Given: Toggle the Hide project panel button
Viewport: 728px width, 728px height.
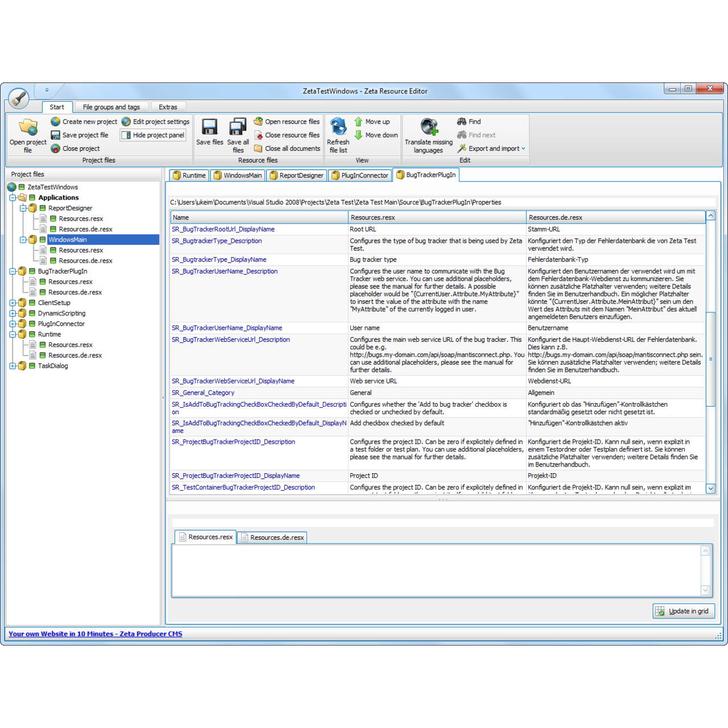Looking at the screenshot, I should (x=153, y=135).
